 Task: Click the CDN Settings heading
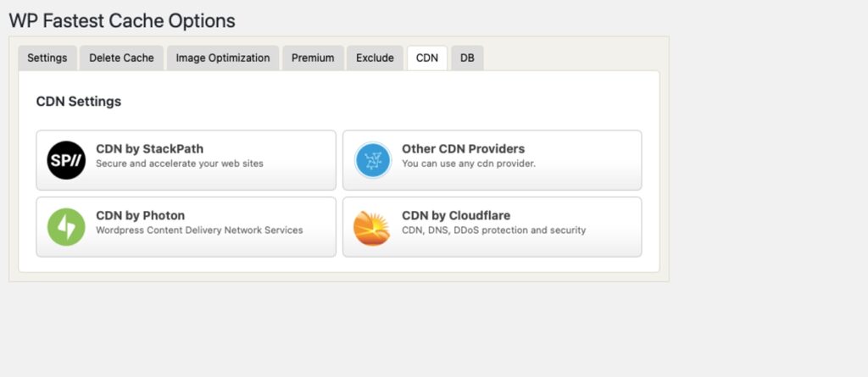coord(79,102)
